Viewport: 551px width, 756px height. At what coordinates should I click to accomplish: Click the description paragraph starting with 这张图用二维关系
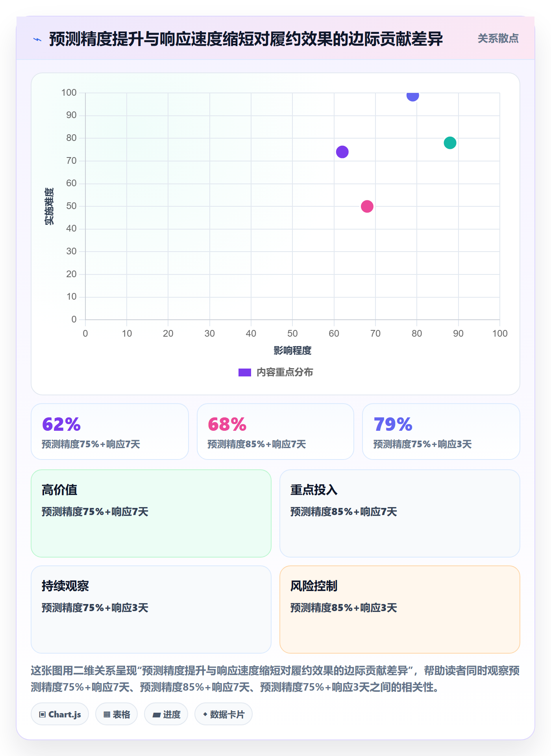click(x=275, y=679)
